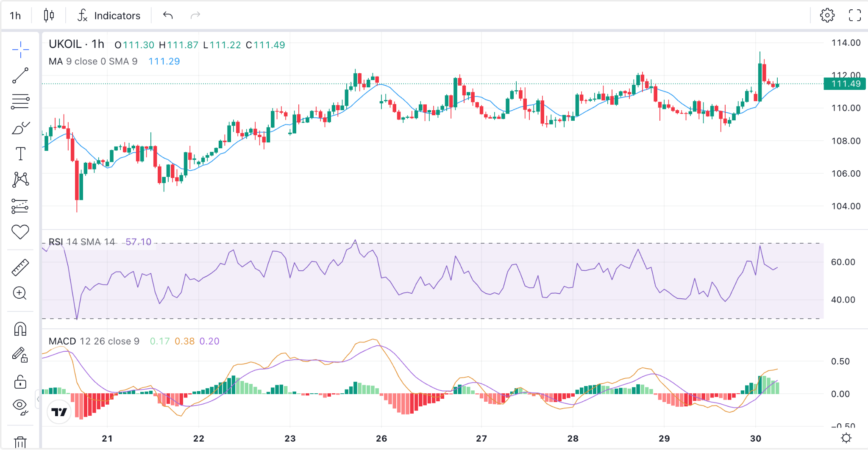The height and width of the screenshot is (453, 868).
Task: Click the RSI value 57.10
Action: coord(139,242)
